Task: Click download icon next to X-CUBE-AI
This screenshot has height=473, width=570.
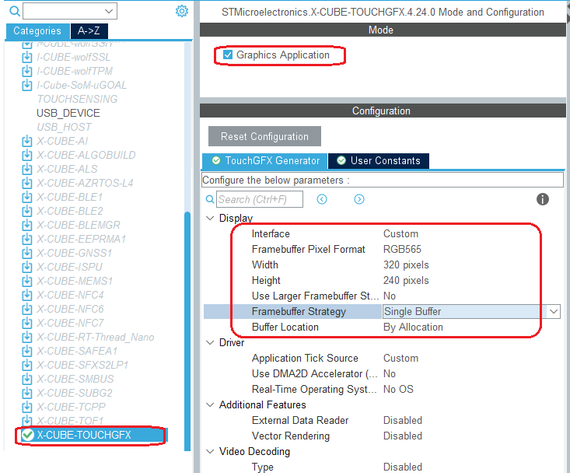Action: point(27,141)
